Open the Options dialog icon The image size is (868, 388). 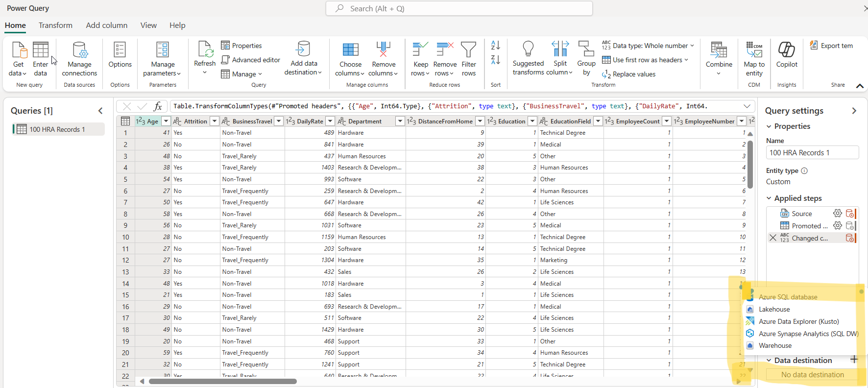pos(120,50)
